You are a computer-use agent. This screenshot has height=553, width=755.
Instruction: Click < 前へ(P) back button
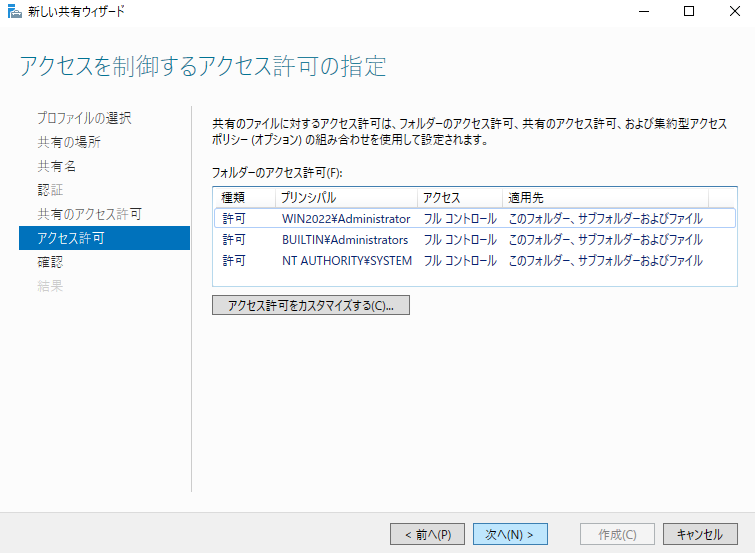tap(427, 534)
